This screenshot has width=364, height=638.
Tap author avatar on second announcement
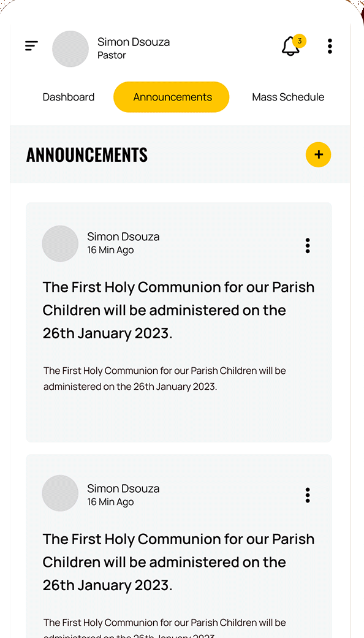coord(60,493)
